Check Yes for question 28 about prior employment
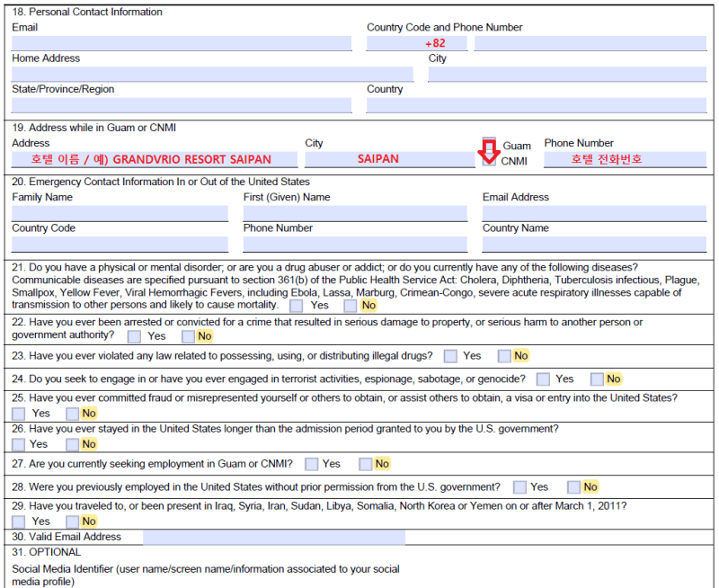 tap(520, 487)
